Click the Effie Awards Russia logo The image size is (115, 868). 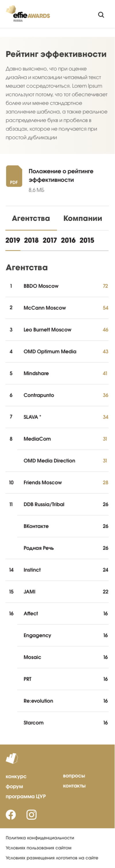(x=28, y=14)
